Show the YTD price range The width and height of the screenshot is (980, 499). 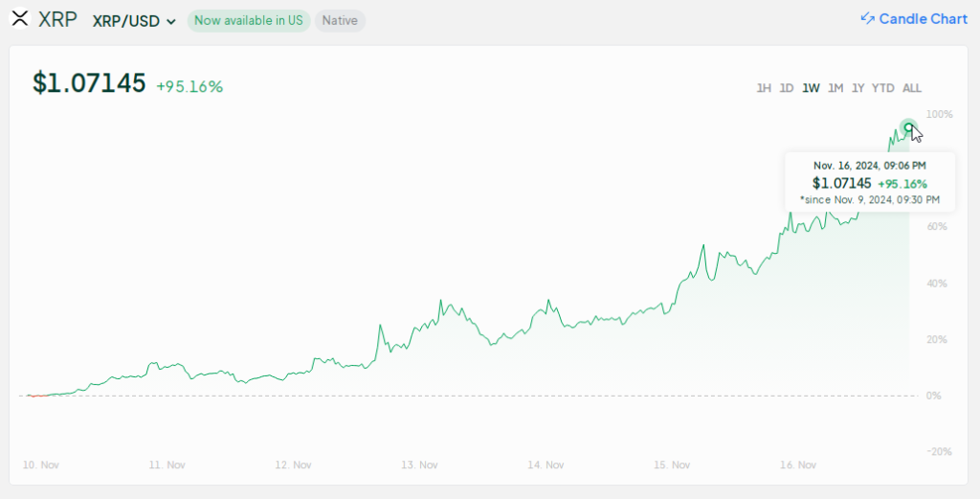[x=883, y=88]
